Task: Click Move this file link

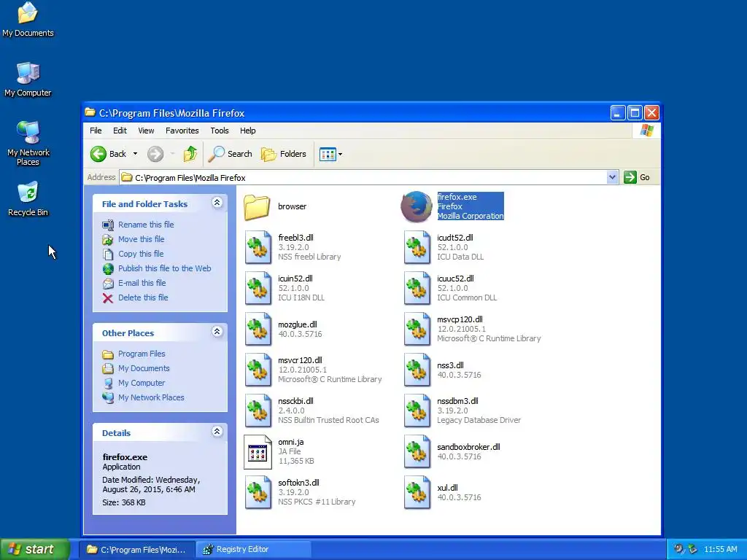Action: [x=141, y=239]
